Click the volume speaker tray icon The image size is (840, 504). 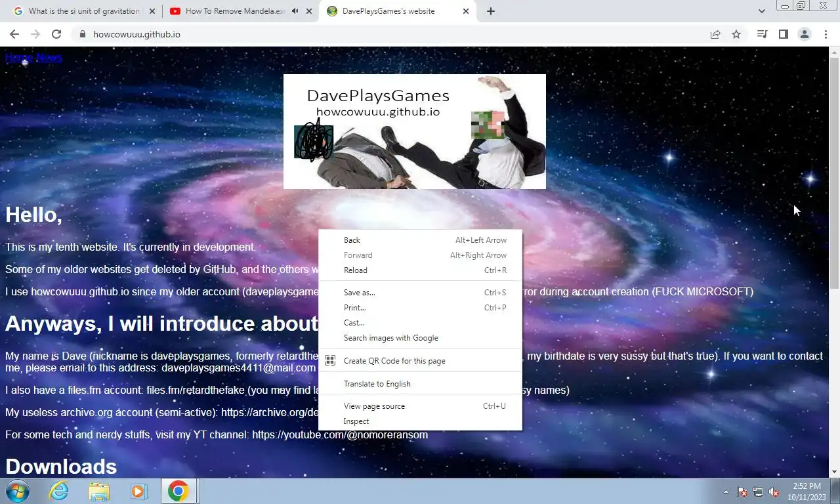click(x=774, y=492)
